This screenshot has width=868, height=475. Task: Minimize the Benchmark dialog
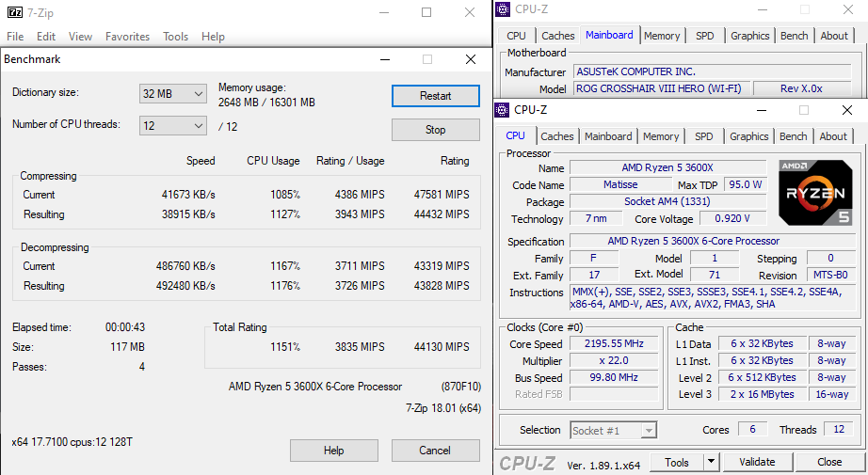[385, 59]
